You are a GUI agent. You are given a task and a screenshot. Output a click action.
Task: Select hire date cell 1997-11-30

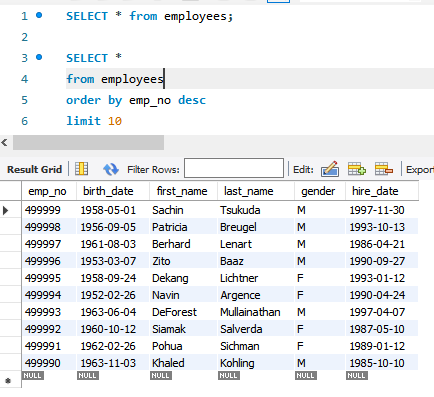(382, 210)
